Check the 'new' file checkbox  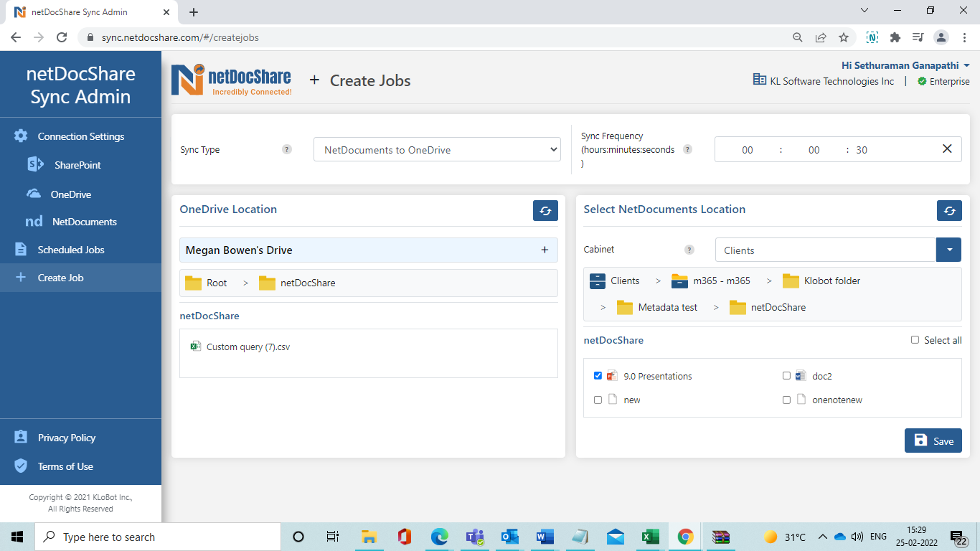[598, 400]
